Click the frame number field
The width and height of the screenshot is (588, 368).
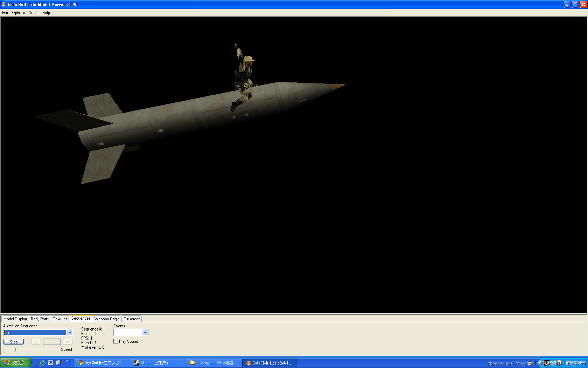tap(52, 342)
